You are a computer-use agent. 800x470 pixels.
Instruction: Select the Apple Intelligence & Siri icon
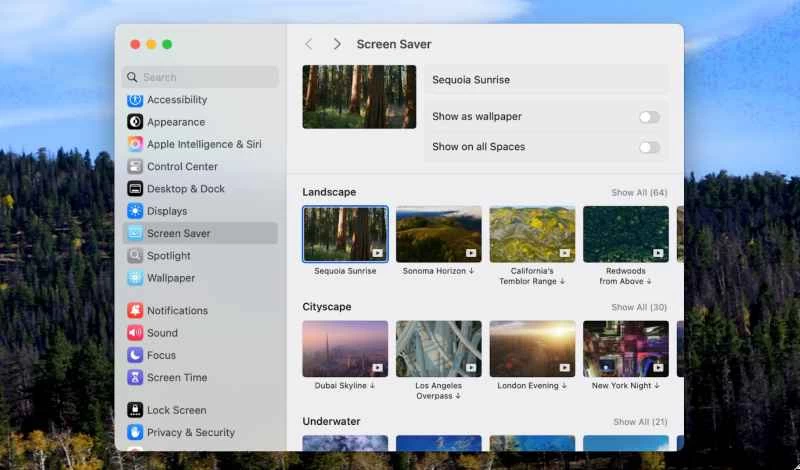135,144
